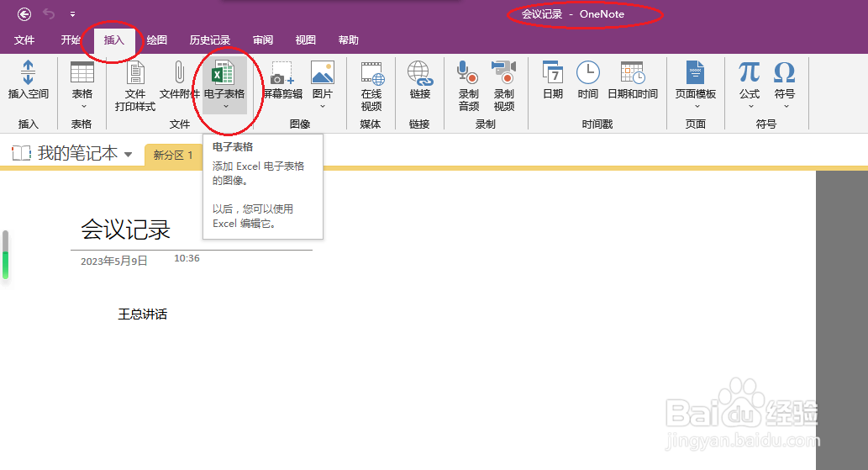This screenshot has height=470, width=868.
Task: Click the page date 2023年5月9日
Action: [x=114, y=261]
